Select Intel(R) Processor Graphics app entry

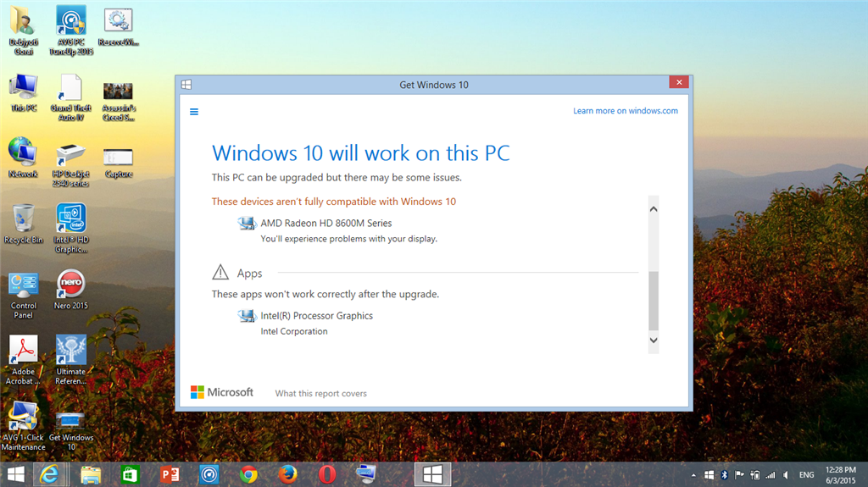(317, 315)
